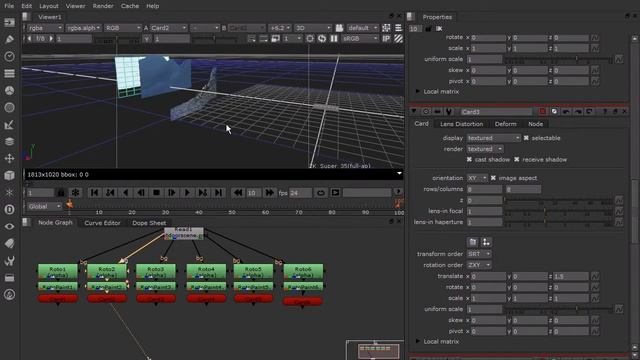Screen dimensions: 640x360
Task: Open the File menu
Action: click(9, 6)
